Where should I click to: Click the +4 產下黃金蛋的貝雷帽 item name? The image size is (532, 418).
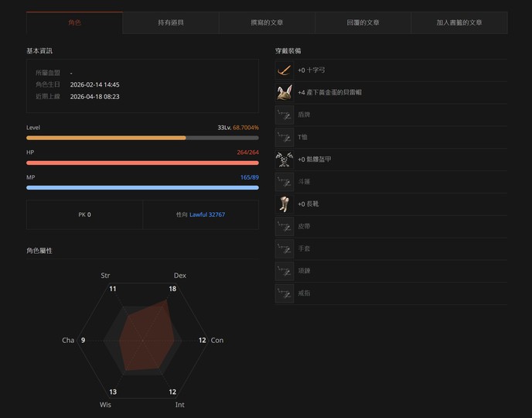point(329,93)
